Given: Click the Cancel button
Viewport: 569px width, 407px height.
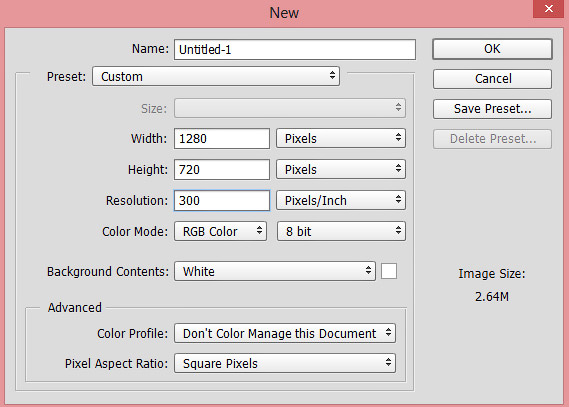Looking at the screenshot, I should 492,79.
